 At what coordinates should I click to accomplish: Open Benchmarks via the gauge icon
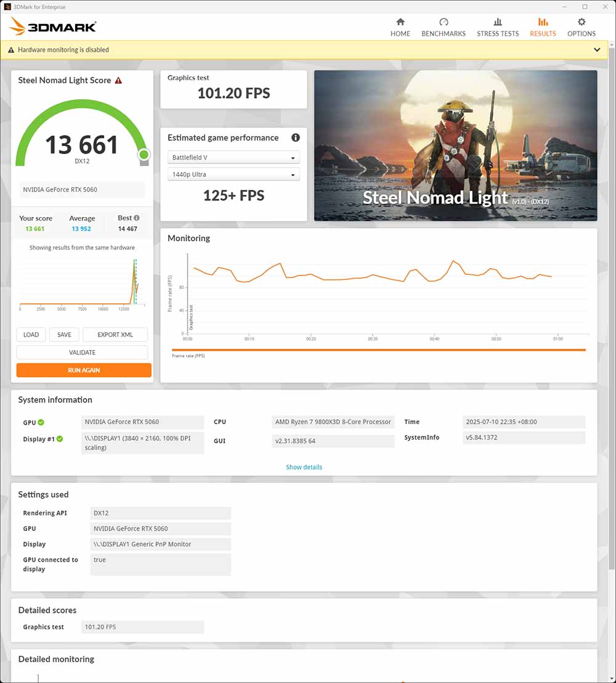pyautogui.click(x=444, y=22)
